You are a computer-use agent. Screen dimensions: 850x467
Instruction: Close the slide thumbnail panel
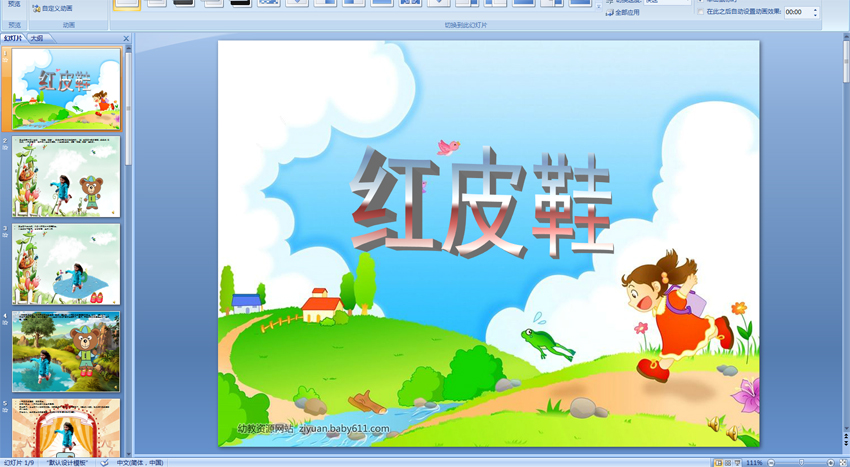point(126,38)
